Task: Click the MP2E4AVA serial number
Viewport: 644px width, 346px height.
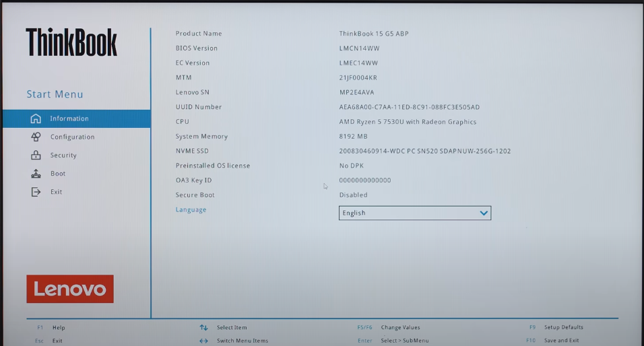Action: [356, 92]
